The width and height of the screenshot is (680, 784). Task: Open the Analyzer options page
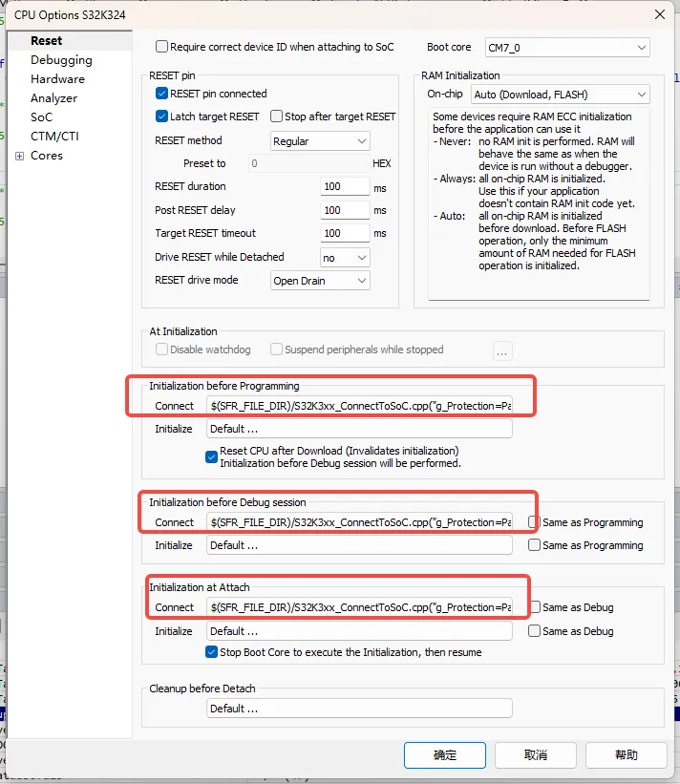click(x=53, y=98)
